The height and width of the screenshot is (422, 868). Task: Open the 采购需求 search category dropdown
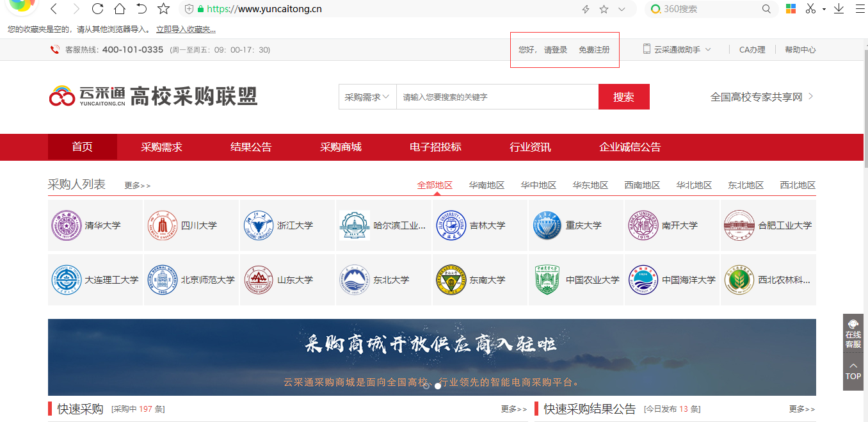coord(367,97)
